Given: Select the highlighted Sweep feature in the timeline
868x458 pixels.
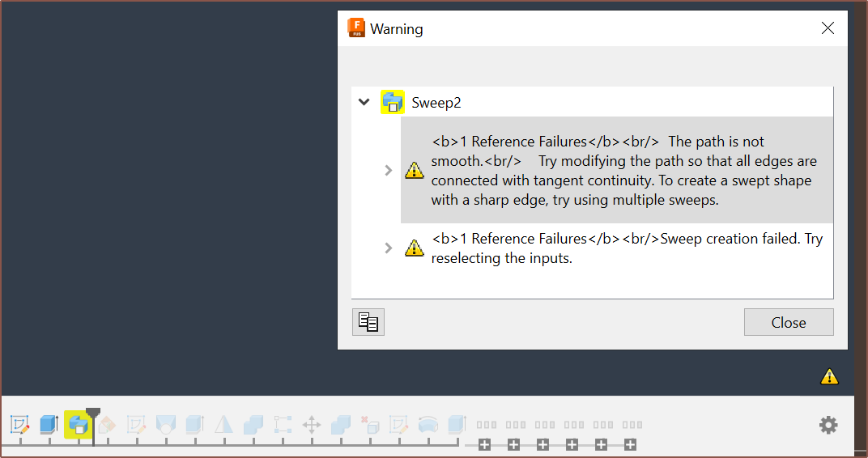Looking at the screenshot, I should [x=78, y=423].
